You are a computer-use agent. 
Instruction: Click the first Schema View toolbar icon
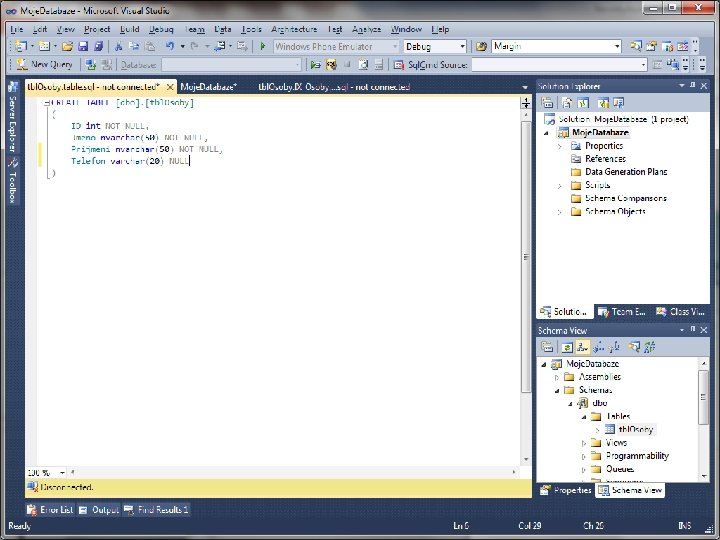point(547,347)
